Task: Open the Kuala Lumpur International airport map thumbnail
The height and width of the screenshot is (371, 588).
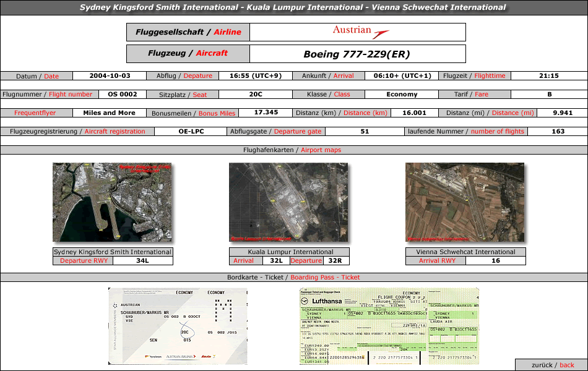Action: (288, 202)
